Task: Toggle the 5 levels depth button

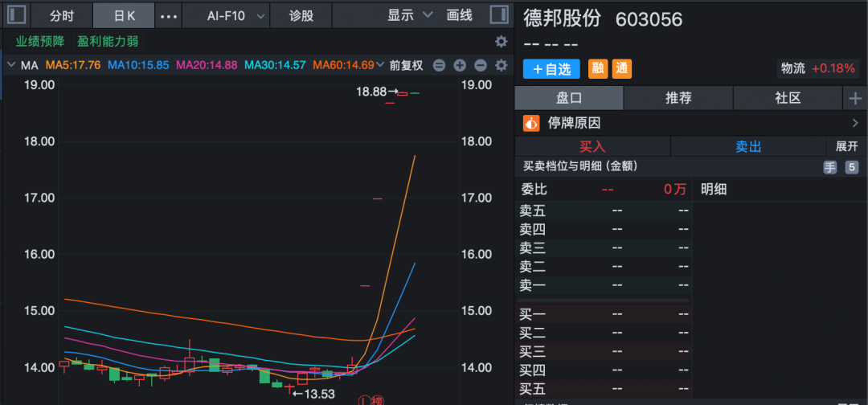Action: pos(851,167)
